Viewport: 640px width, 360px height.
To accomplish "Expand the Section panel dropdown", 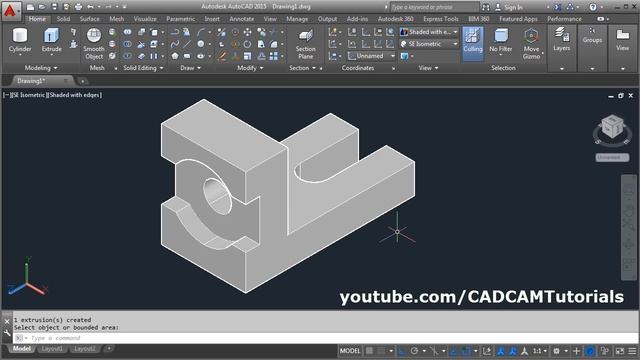I will tap(302, 68).
